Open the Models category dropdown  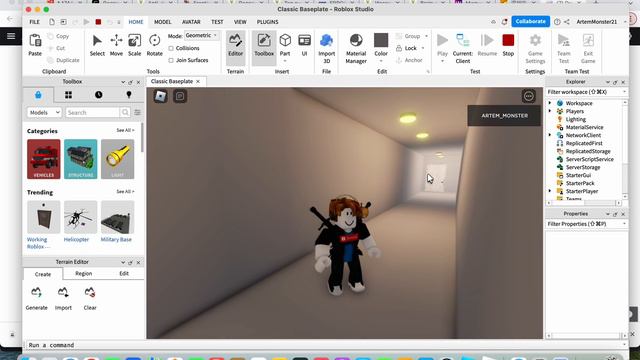(x=44, y=112)
